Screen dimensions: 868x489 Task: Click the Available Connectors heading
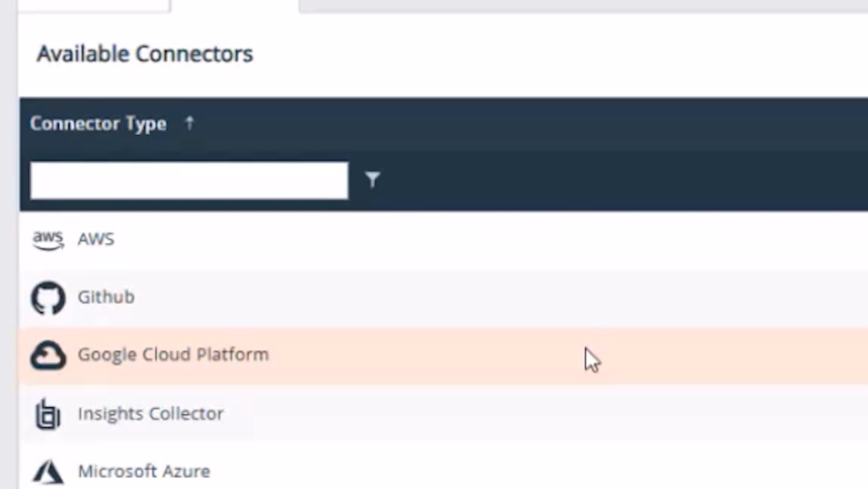(145, 54)
